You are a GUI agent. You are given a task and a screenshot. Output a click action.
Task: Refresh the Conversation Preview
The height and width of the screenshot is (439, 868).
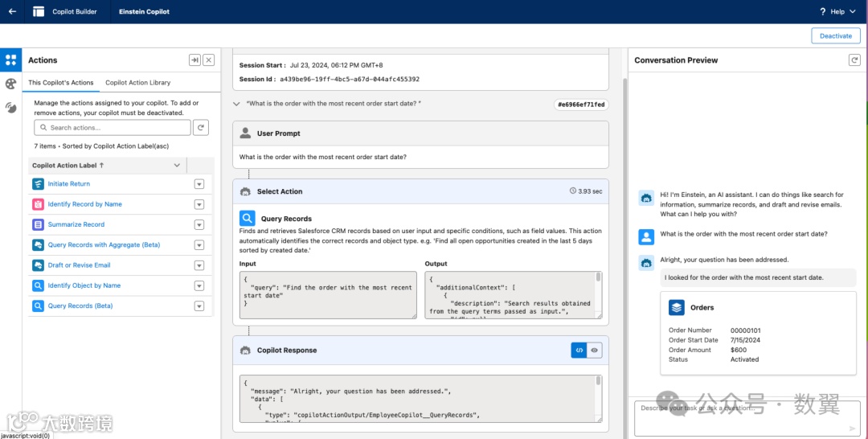tap(854, 59)
